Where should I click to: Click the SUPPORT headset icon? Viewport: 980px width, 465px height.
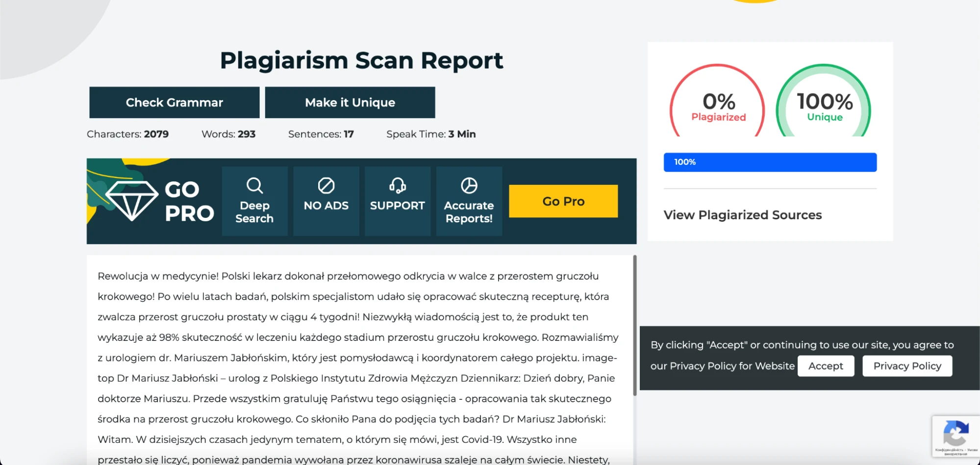tap(398, 186)
